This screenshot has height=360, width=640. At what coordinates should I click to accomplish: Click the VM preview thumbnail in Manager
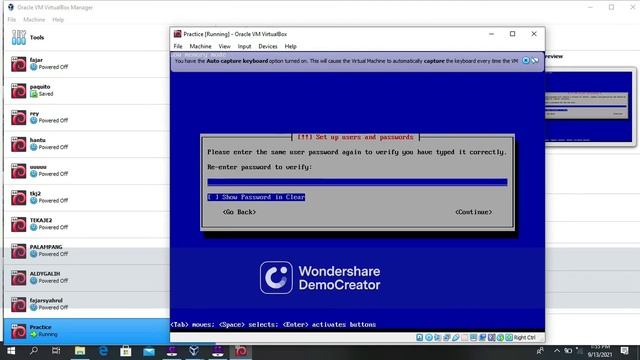click(x=589, y=107)
